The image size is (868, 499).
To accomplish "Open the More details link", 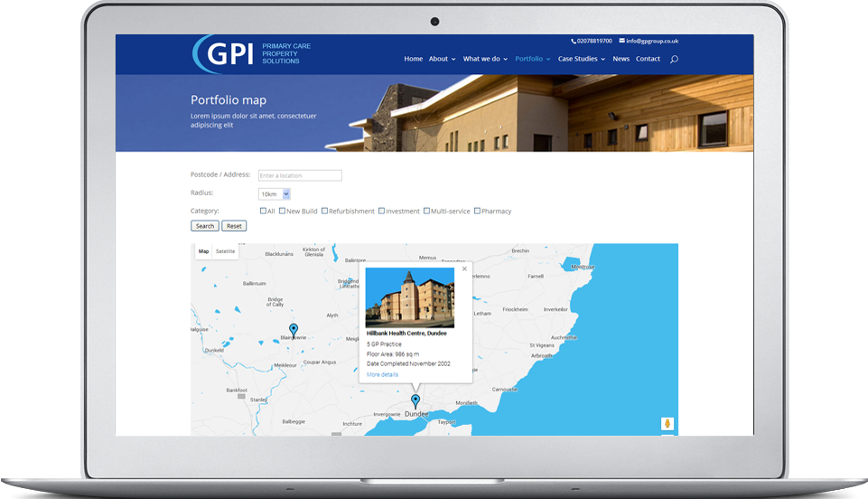I will point(382,374).
